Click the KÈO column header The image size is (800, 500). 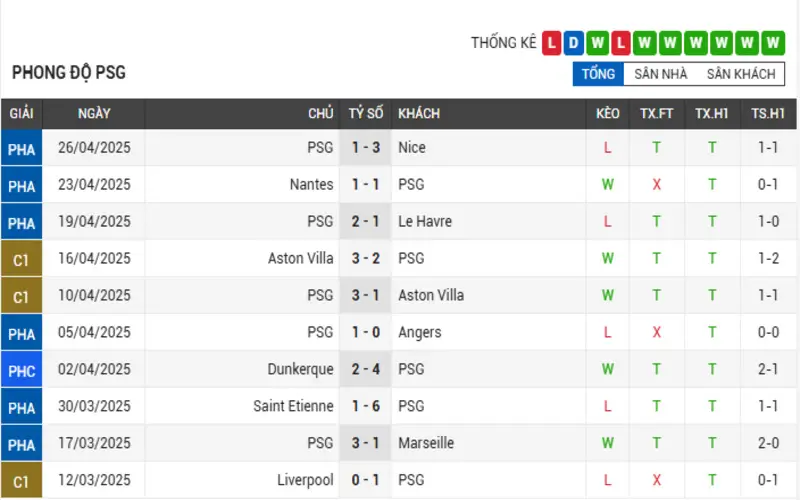click(x=608, y=113)
